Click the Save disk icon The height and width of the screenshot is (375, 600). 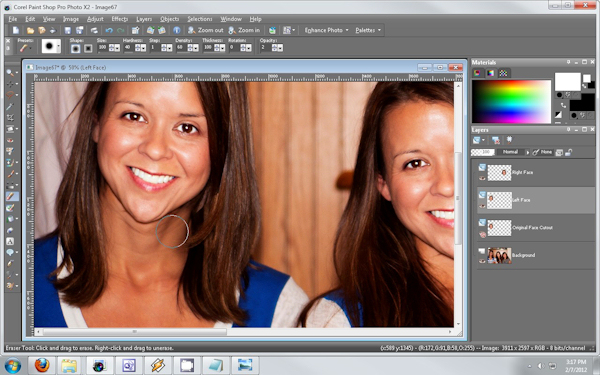pos(68,30)
